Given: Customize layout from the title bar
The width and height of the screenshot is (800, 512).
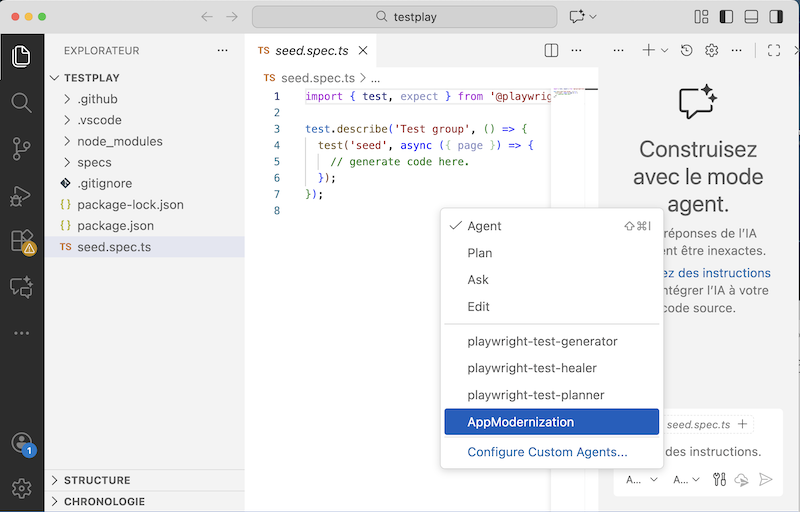Looking at the screenshot, I should point(702,17).
